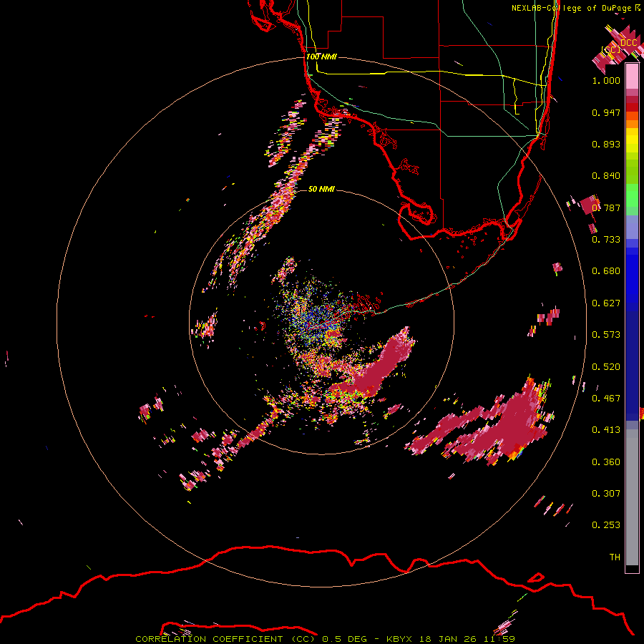This screenshot has height=644, width=644.
Task: Select the lavender color bar segment
Action: point(632,227)
